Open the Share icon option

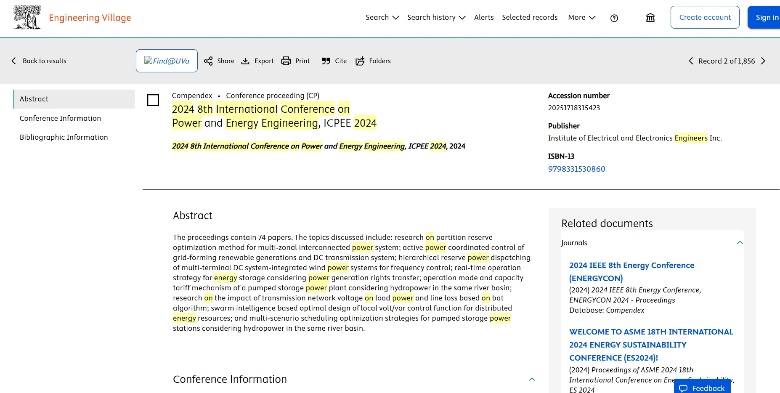coord(208,61)
